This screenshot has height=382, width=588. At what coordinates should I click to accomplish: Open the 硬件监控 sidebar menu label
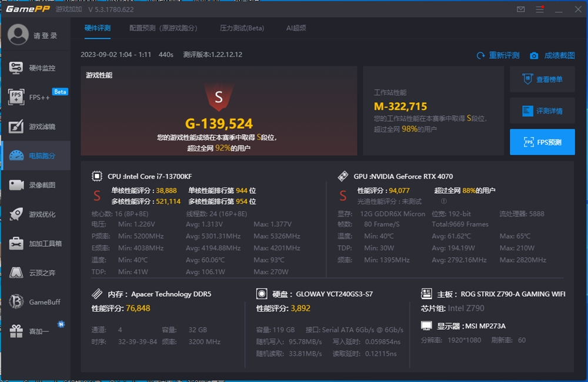[42, 68]
